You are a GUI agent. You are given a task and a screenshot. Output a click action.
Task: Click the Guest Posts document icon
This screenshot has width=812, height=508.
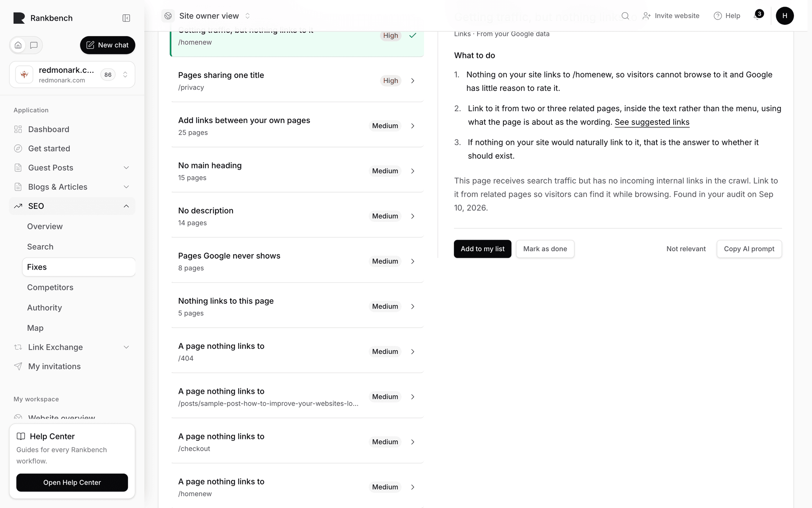coord(18,168)
